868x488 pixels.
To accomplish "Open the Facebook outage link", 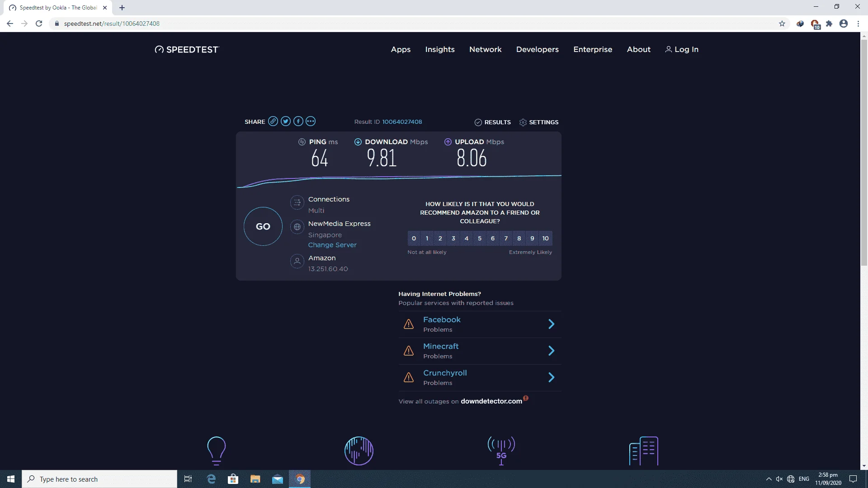I will pos(442,319).
